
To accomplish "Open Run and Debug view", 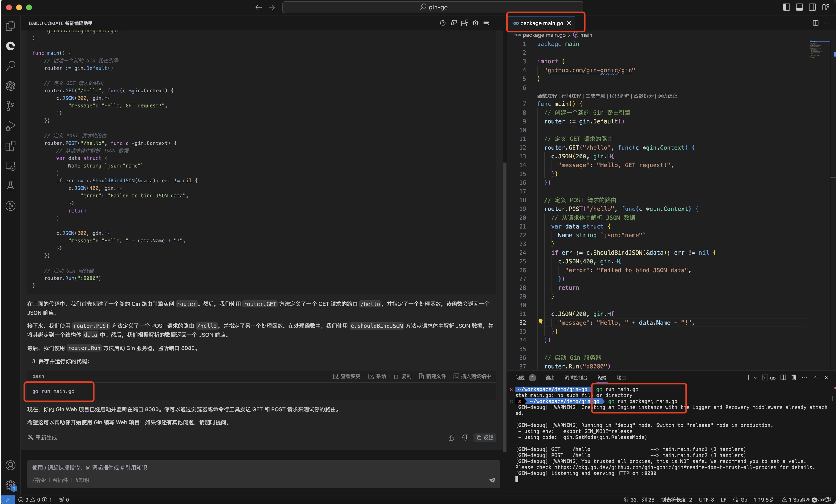I will [x=10, y=126].
